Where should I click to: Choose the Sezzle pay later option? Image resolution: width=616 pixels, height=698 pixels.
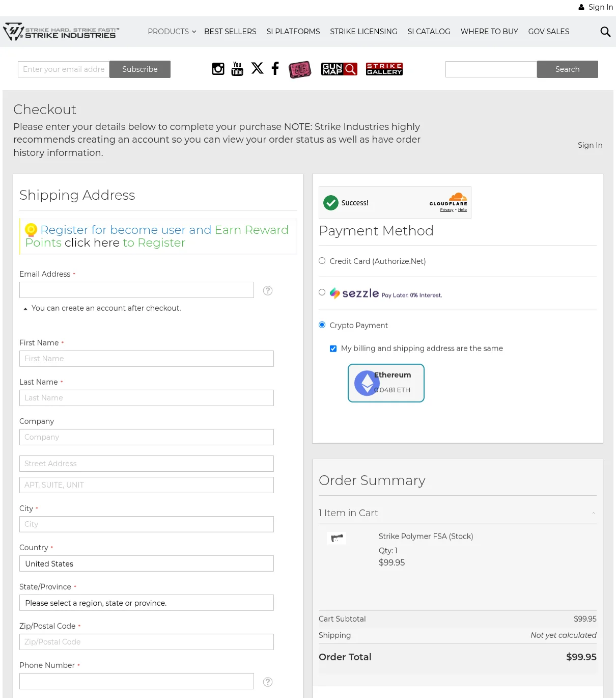(322, 292)
